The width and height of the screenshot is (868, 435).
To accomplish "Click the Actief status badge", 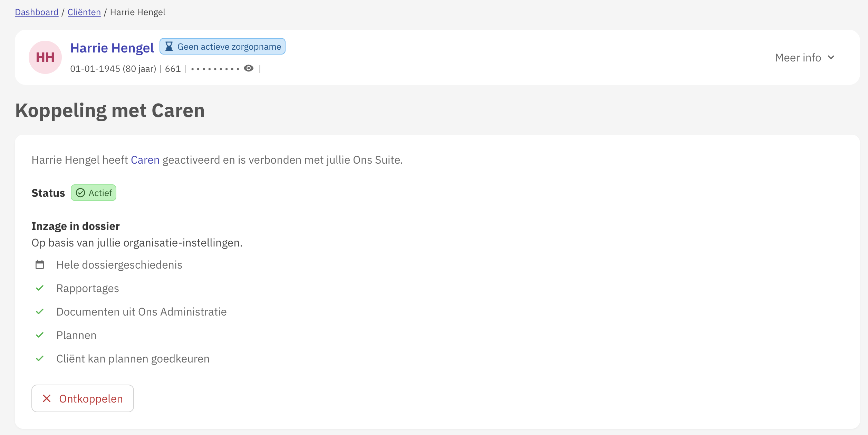I will 94,193.
